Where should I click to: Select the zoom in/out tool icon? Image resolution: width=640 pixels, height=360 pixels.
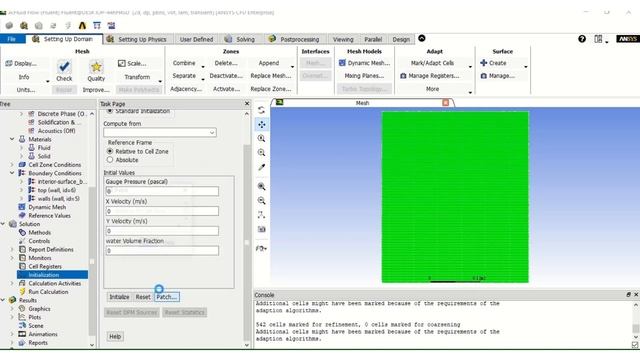point(262,138)
